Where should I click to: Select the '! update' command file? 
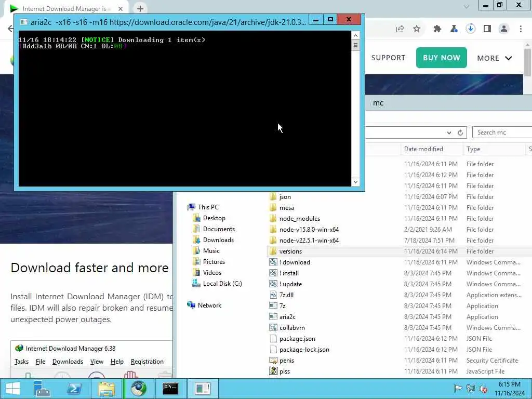[x=290, y=284]
